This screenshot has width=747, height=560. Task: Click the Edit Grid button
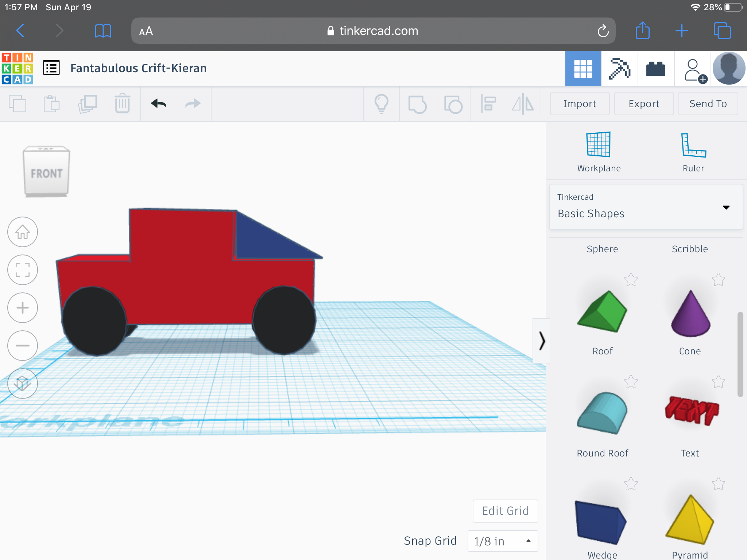pos(505,511)
